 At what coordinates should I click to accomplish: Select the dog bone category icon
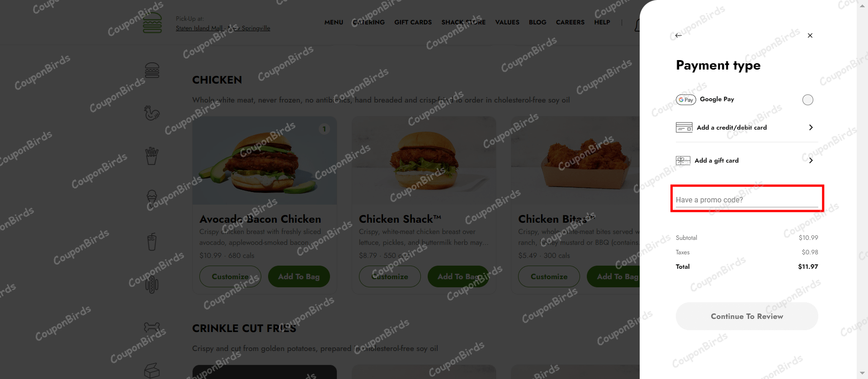point(152,327)
